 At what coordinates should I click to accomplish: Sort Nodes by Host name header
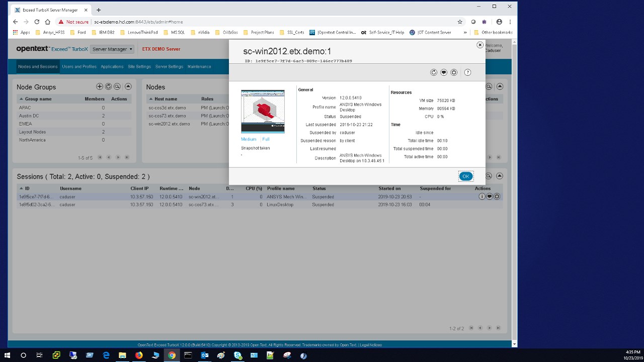point(166,99)
